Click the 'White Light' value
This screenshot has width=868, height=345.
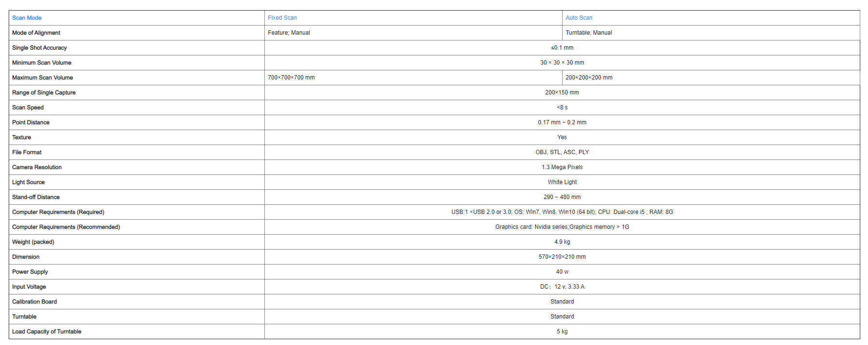562,182
